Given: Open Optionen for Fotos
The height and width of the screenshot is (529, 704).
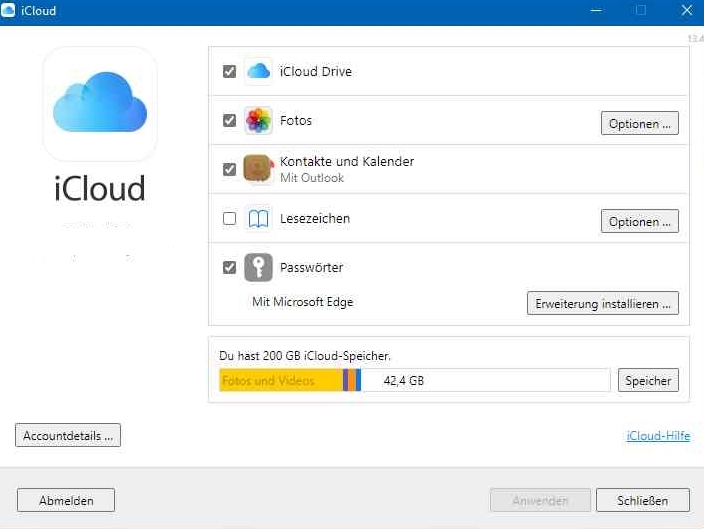Looking at the screenshot, I should 640,124.
